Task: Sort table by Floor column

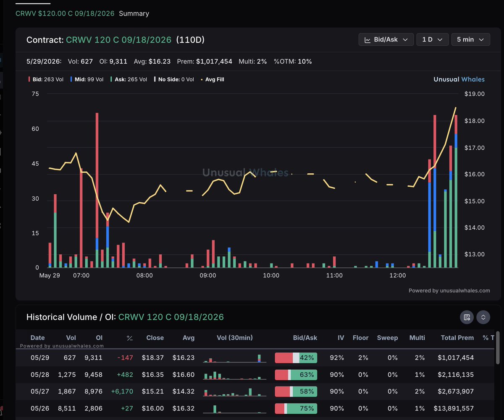Action: point(360,337)
